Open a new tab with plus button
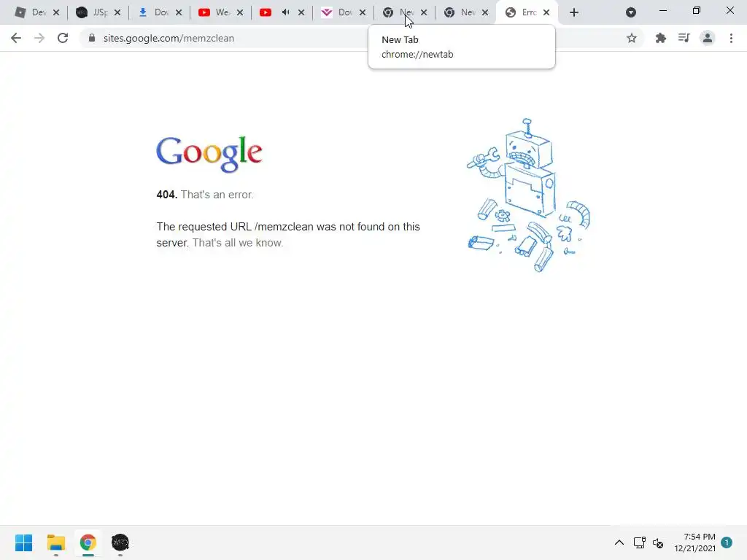 [x=573, y=12]
